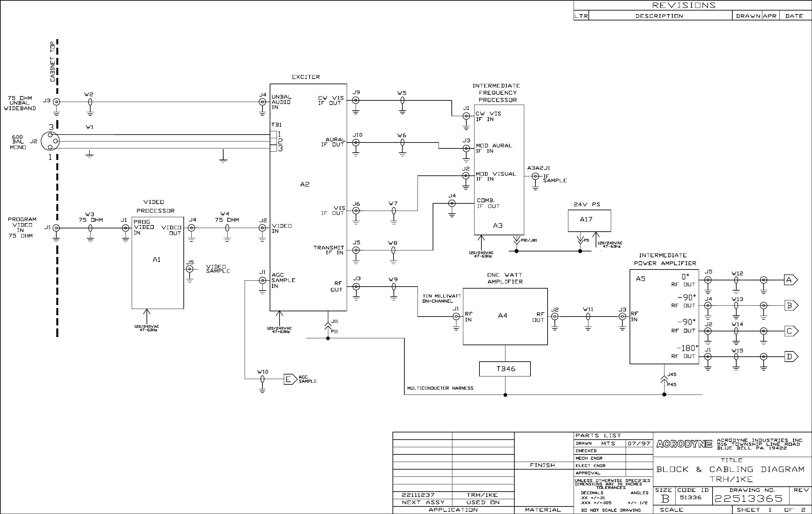This screenshot has height=514, width=812.
Task: Click the J3 wideband input connector
Action: coord(57,102)
